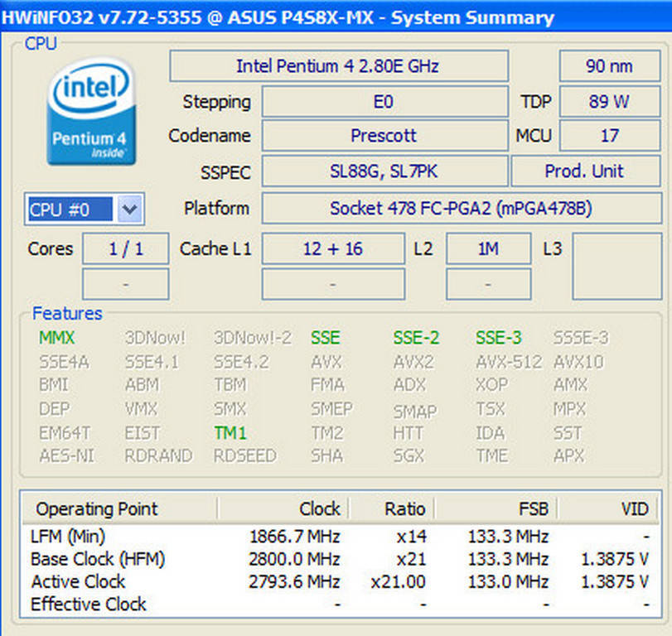The width and height of the screenshot is (672, 636).
Task: Click the green MMX feature label
Action: [56, 338]
